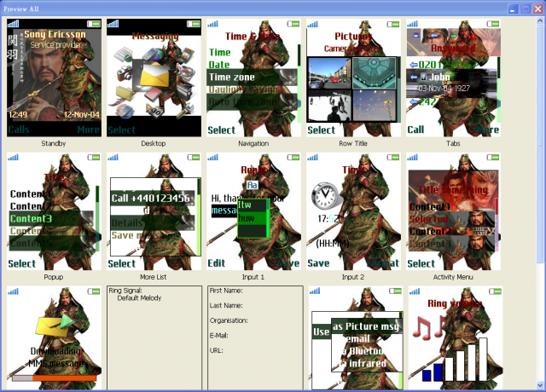Click the battery icon in the Standby preview
The image size is (546, 392).
coord(94,24)
